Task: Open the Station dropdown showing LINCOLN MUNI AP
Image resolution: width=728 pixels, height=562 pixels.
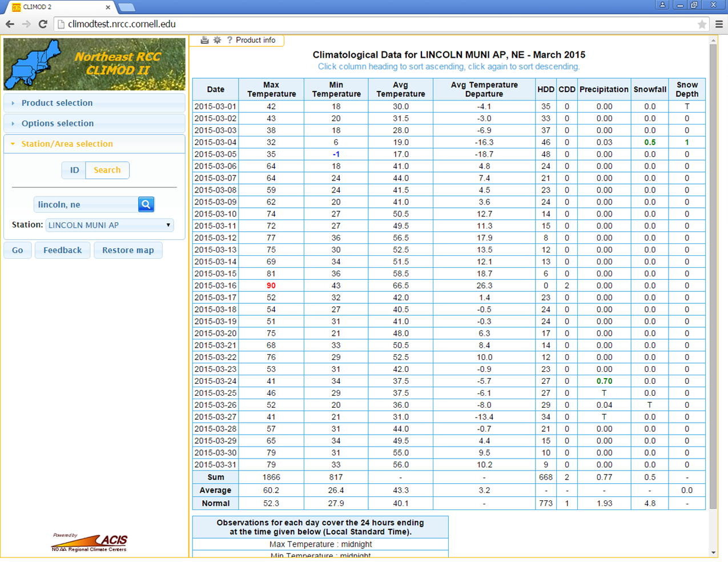Action: pos(110,225)
